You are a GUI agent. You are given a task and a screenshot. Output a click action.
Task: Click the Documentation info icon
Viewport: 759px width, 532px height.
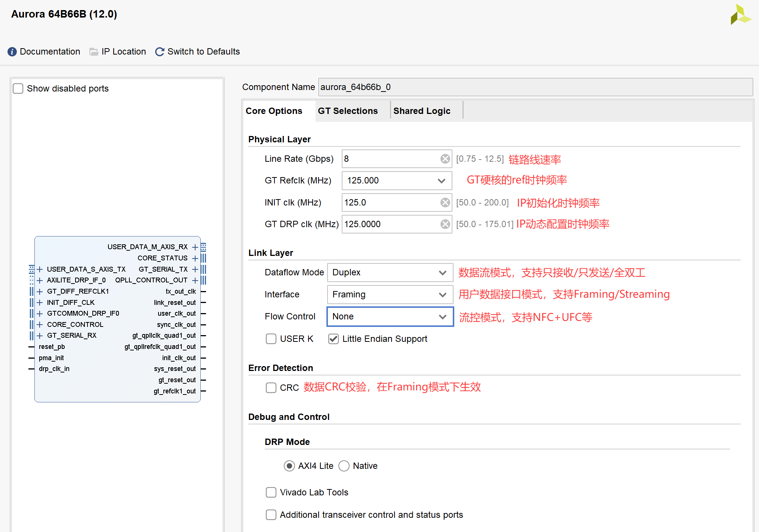12,52
